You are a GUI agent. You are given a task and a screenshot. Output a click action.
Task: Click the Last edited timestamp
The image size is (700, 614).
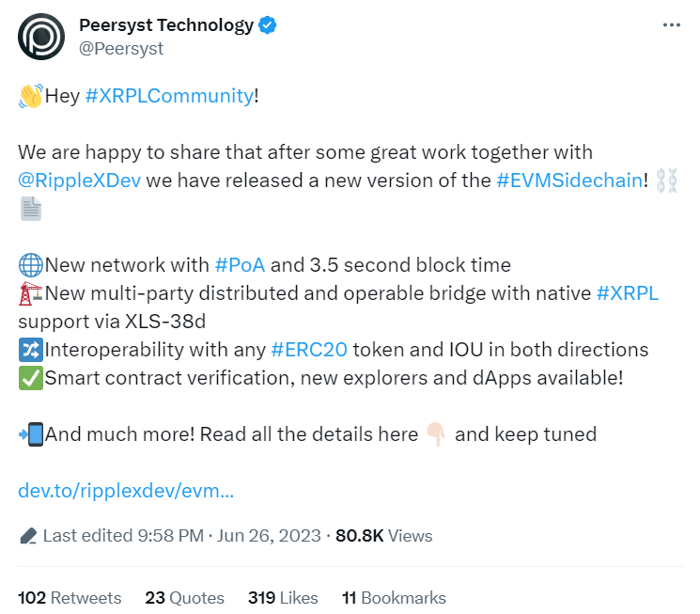click(181, 536)
